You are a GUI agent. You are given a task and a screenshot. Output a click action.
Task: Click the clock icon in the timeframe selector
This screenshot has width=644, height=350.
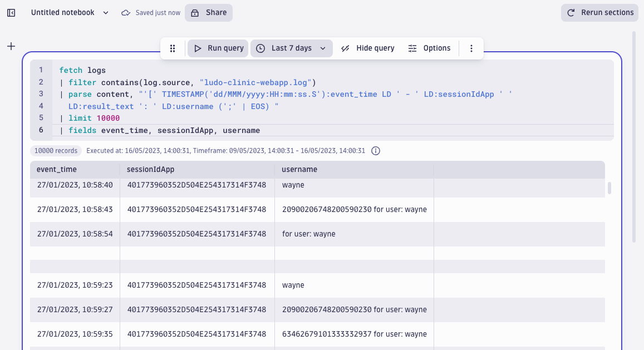[260, 48]
